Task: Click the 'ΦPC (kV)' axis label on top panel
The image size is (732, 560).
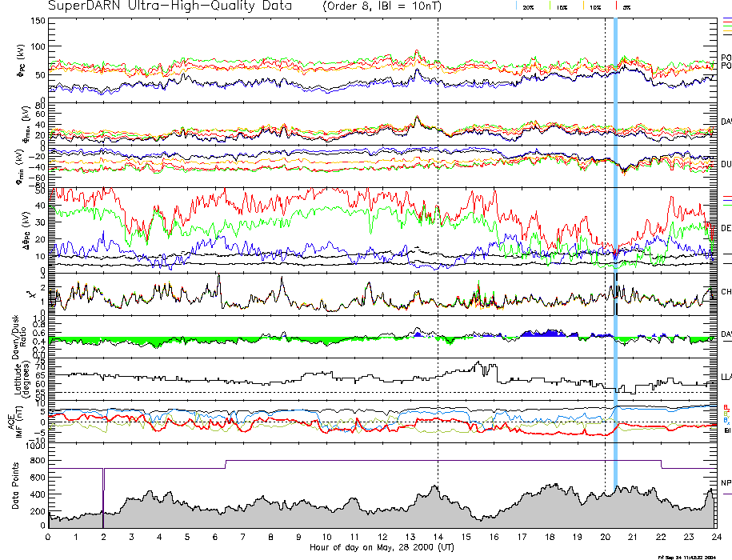Action: pos(22,61)
